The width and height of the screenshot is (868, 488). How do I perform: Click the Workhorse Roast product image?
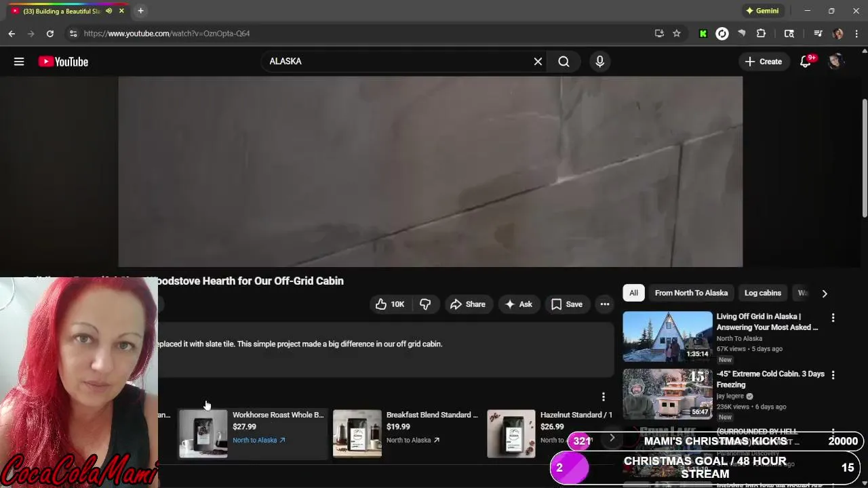[203, 434]
